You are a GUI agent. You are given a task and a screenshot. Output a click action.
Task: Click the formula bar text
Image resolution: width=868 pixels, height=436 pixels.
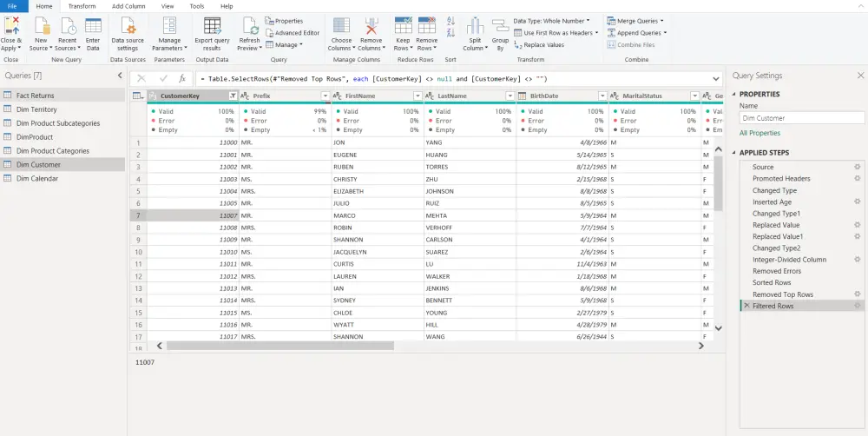click(x=373, y=79)
